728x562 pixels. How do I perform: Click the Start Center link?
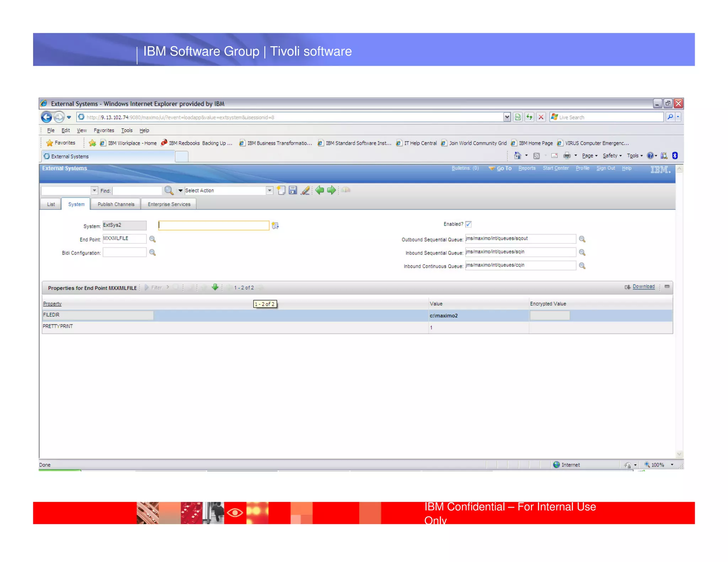pos(556,168)
